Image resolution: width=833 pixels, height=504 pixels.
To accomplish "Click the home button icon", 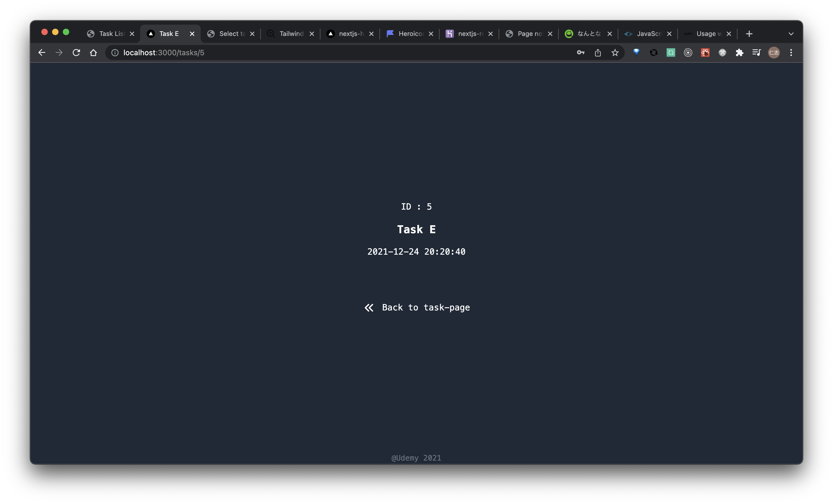I will [x=94, y=53].
